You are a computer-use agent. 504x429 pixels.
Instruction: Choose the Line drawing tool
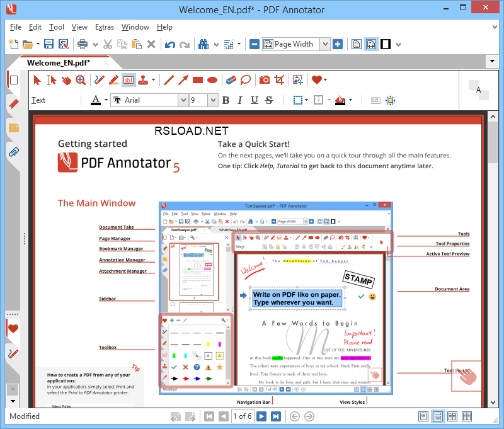pyautogui.click(x=169, y=80)
